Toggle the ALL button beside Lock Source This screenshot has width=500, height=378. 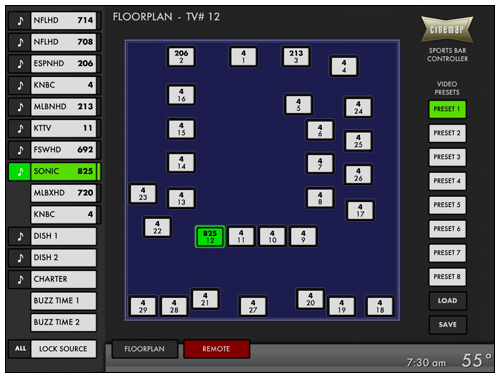(20, 349)
